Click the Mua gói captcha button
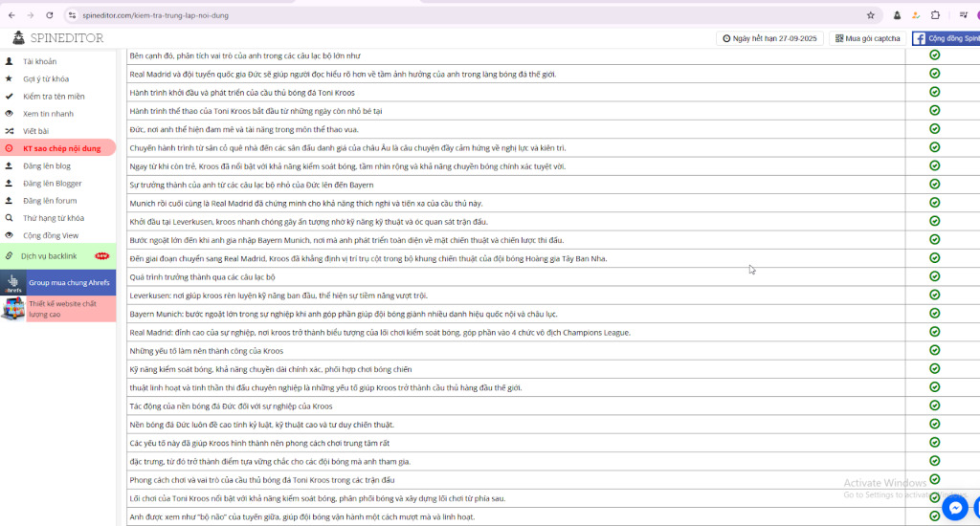This screenshot has height=526, width=980. (867, 38)
